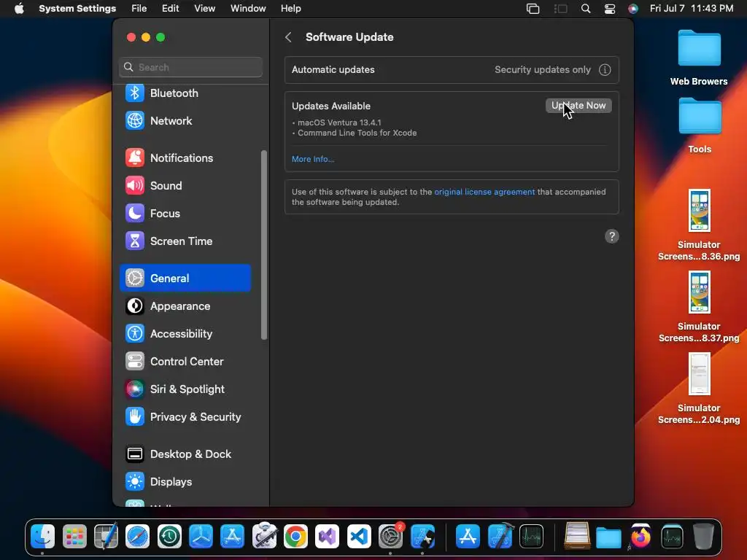Select Simulator Screens...8.36.png on the desktop
The image size is (747, 560).
pyautogui.click(x=699, y=225)
